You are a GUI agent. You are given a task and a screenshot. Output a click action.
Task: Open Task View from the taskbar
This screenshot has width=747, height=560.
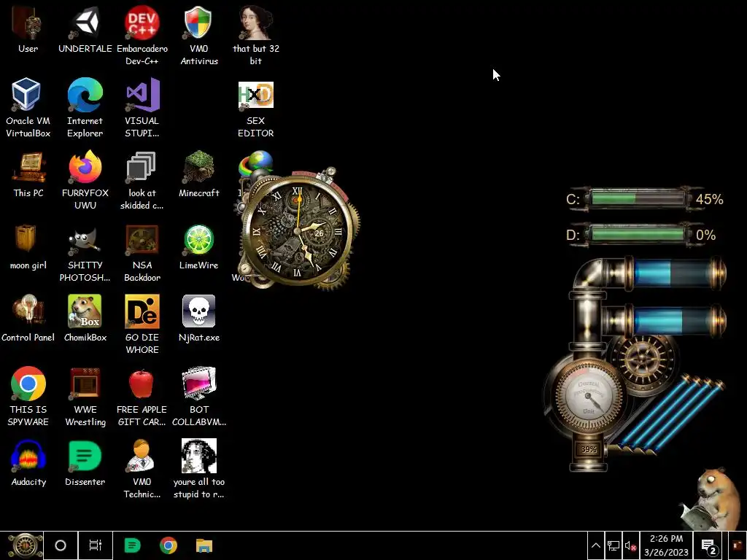coord(96,545)
